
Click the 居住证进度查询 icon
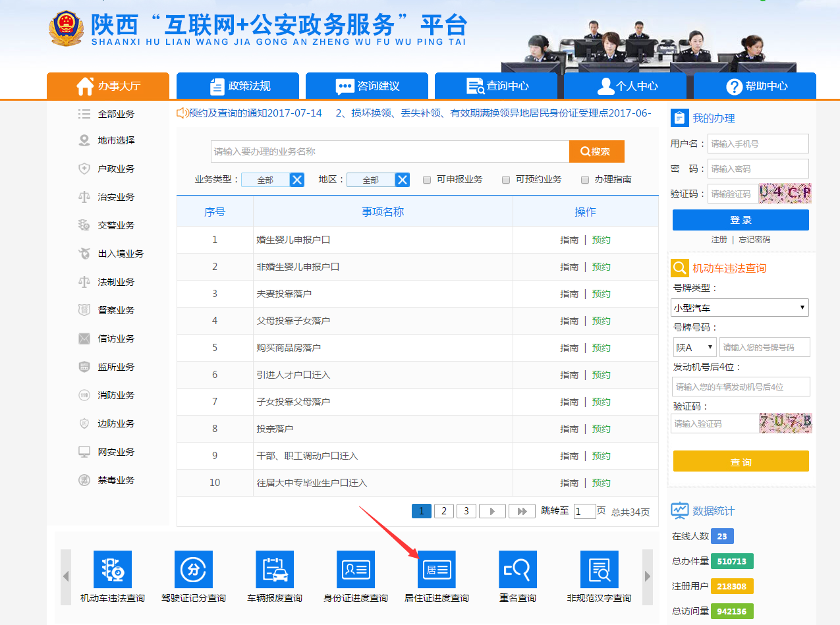[x=437, y=569]
